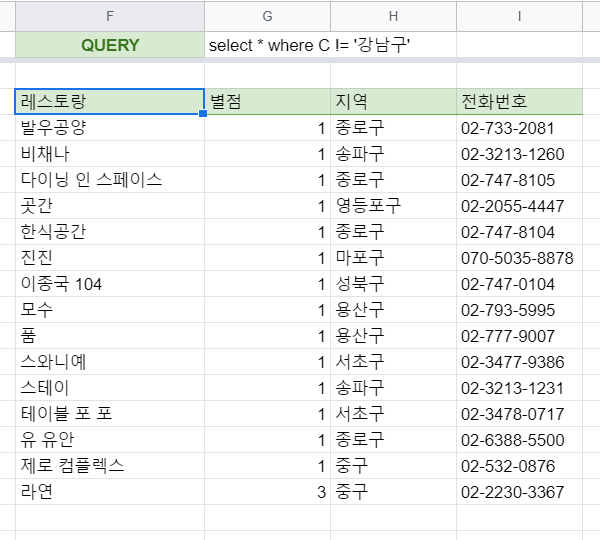Image resolution: width=600 pixels, height=540 pixels.
Task: Click the 별점 header cell
Action: [267, 101]
